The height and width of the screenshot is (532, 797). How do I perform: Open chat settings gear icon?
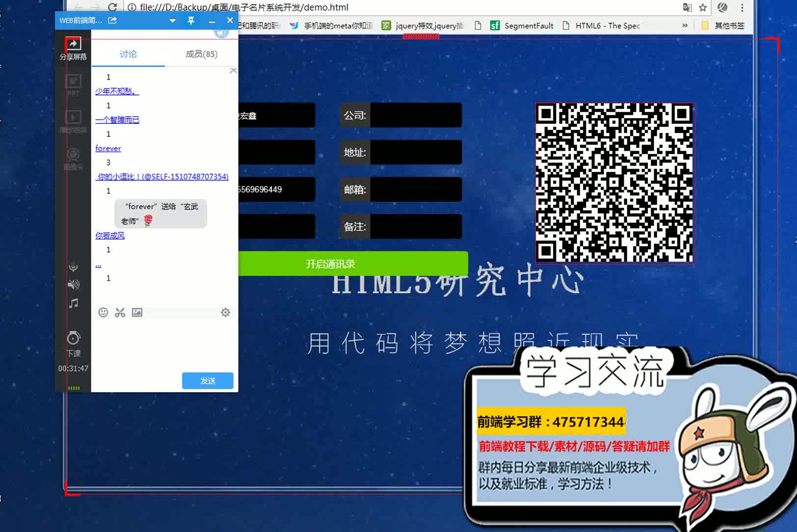[225, 312]
